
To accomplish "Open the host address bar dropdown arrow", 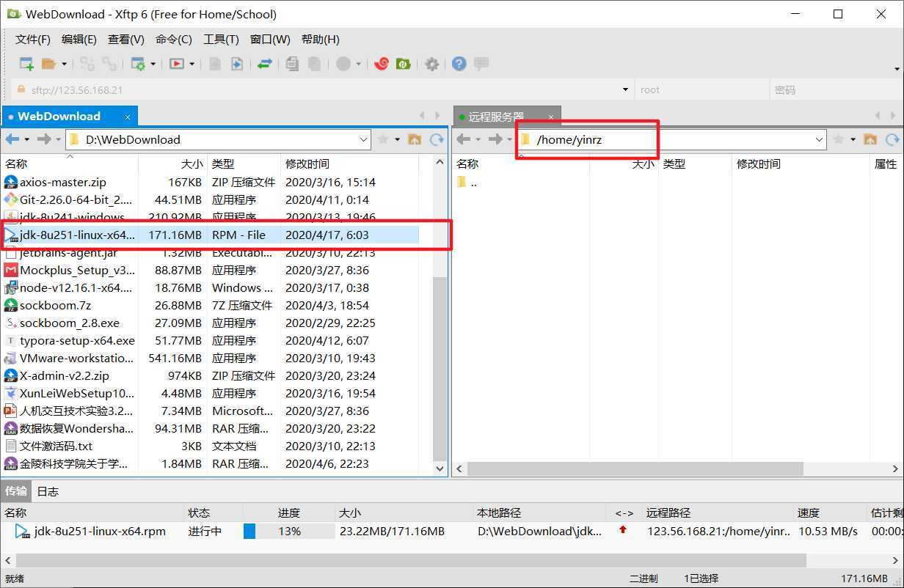I will (625, 90).
